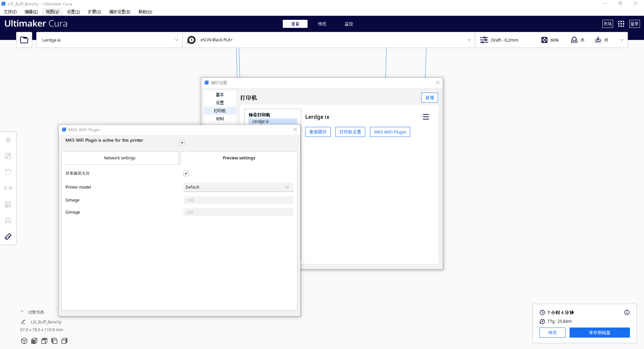
Task: Disable 屏幕截图支持 checkbox
Action: pyautogui.click(x=186, y=173)
